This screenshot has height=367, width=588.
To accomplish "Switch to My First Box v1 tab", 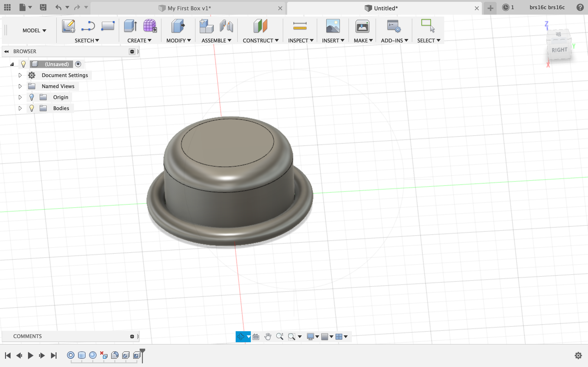I will pyautogui.click(x=189, y=8).
